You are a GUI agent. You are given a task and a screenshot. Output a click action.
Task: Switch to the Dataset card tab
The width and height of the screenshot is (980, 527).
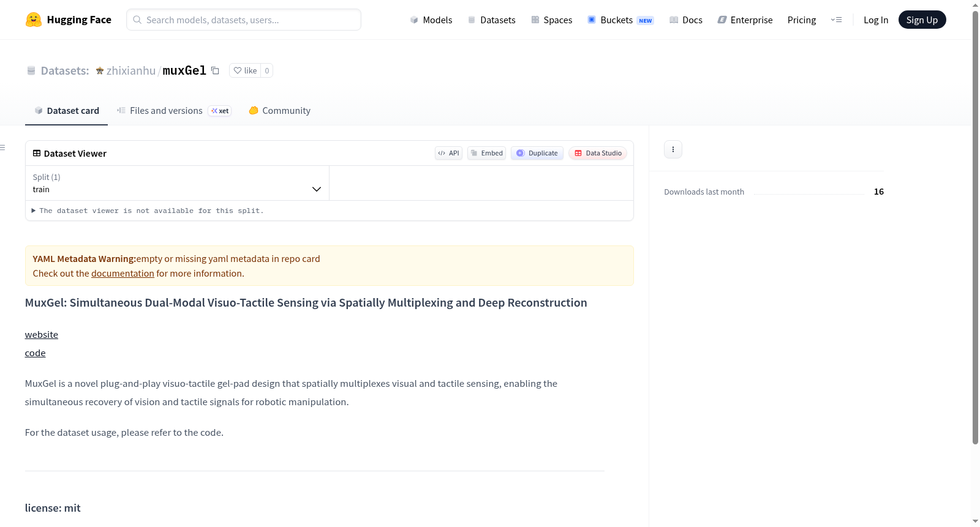pyautogui.click(x=66, y=111)
